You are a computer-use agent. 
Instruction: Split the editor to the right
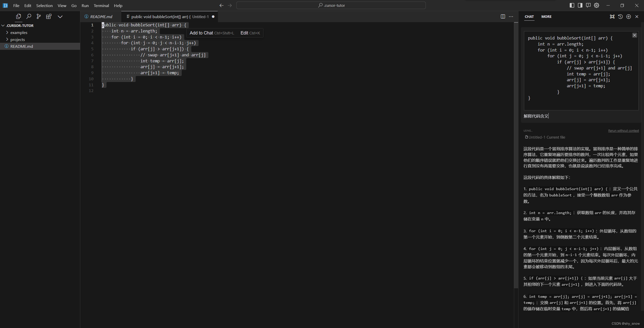tap(503, 17)
